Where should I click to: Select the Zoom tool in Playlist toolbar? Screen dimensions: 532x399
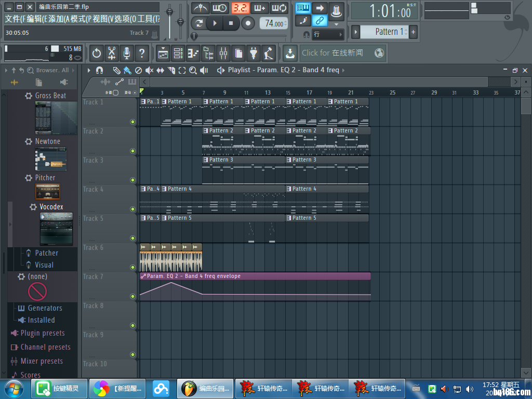point(193,70)
